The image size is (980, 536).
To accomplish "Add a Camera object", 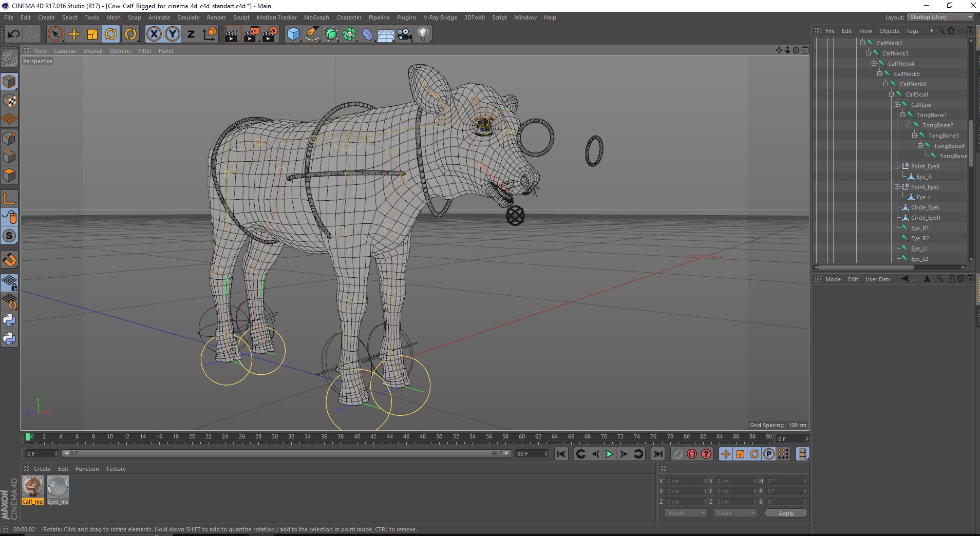I will point(405,34).
